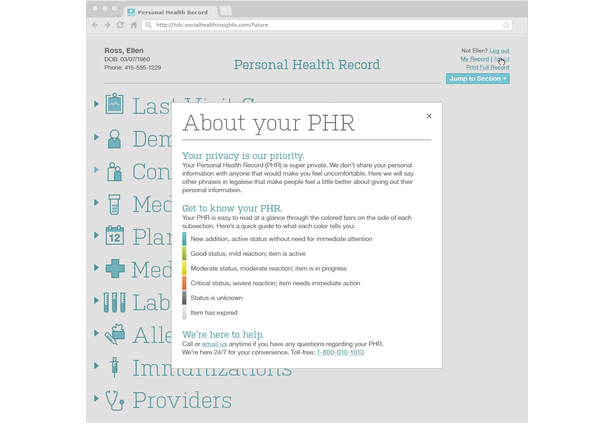The height and width of the screenshot is (424, 615).
Task: Click the Demographics person icon
Action: (114, 138)
